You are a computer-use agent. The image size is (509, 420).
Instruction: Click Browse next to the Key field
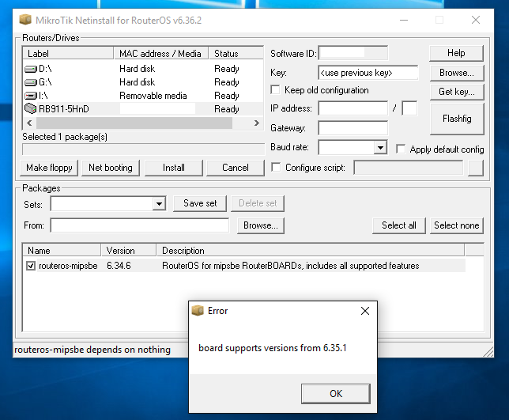(457, 73)
